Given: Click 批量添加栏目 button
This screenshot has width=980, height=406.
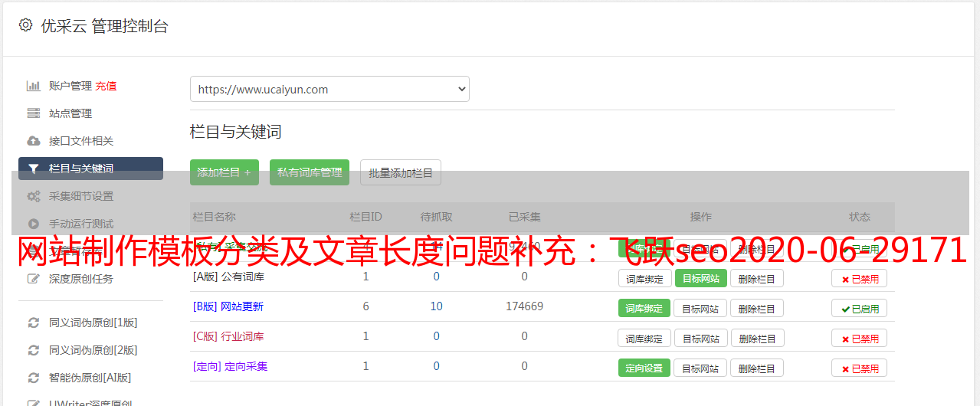Looking at the screenshot, I should 401,172.
